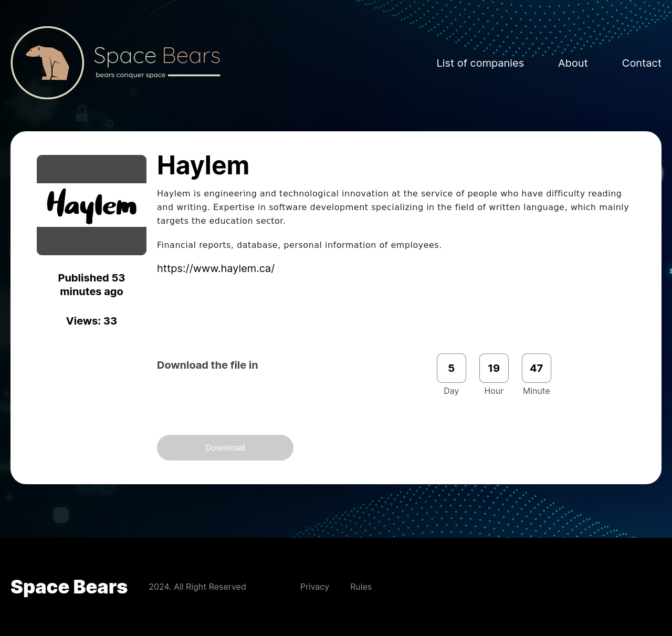Click the Haylem company logo thumbnail
Viewport: 672px width, 636px height.
pos(91,205)
